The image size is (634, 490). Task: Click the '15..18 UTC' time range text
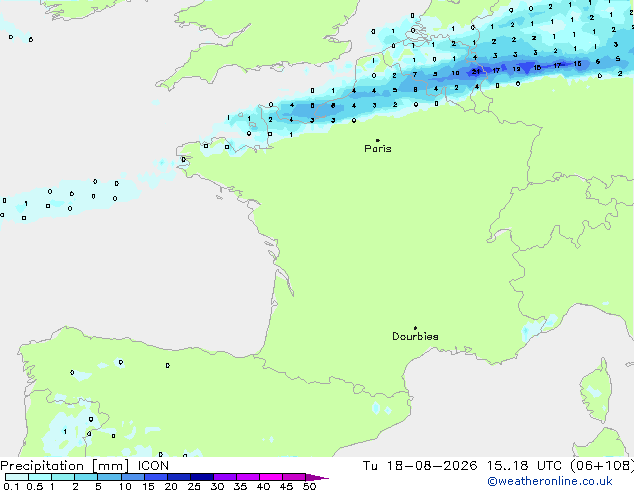pyautogui.click(x=524, y=466)
